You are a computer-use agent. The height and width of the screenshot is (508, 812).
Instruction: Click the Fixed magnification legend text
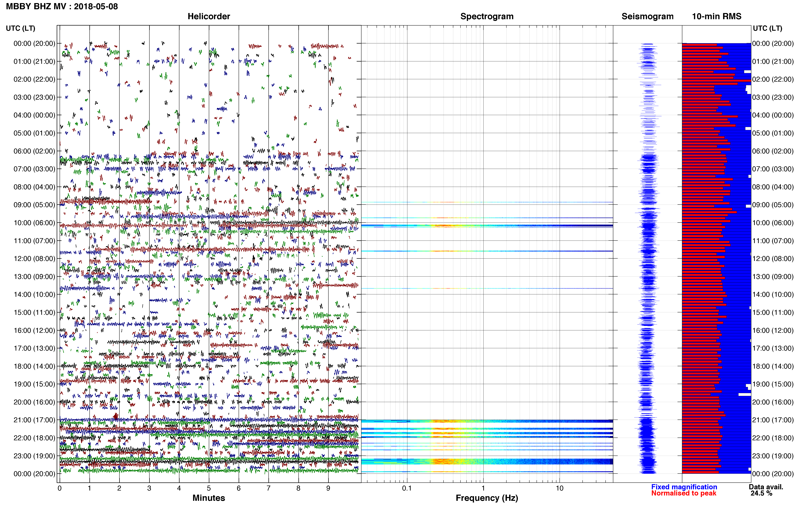[684, 487]
